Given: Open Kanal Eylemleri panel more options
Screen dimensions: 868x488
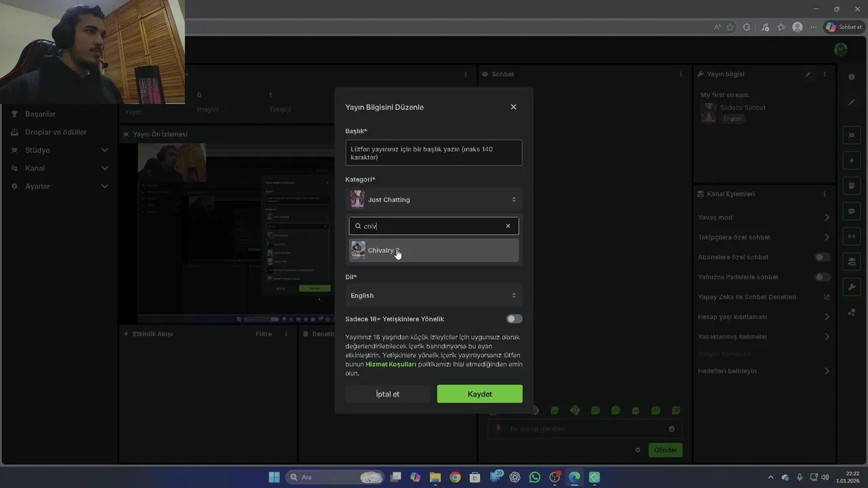Looking at the screenshot, I should [x=825, y=194].
